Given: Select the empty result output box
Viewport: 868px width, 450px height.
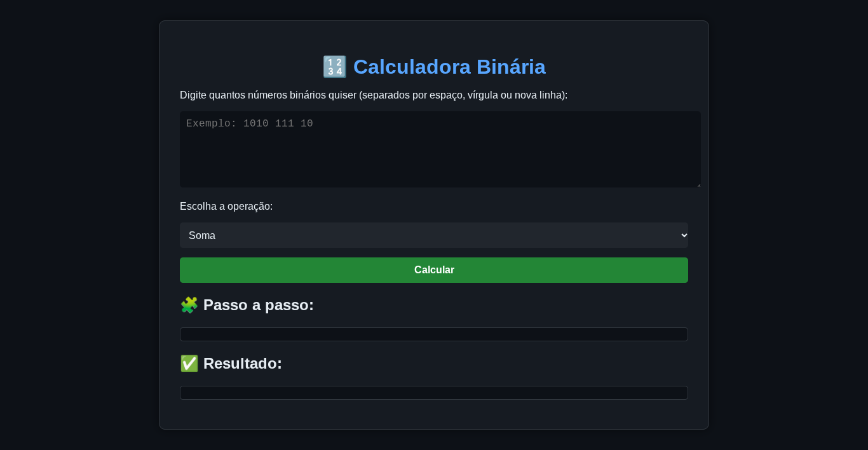Looking at the screenshot, I should tap(433, 393).
